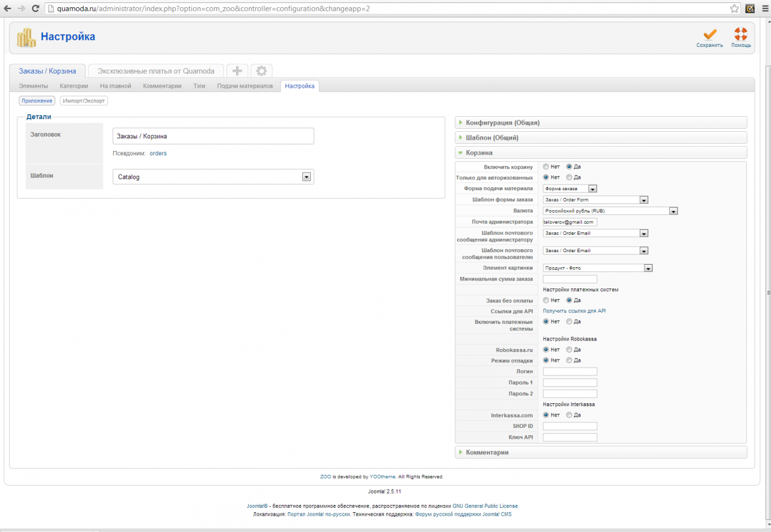Click the Импорт/Экспорт button

pyautogui.click(x=84, y=101)
